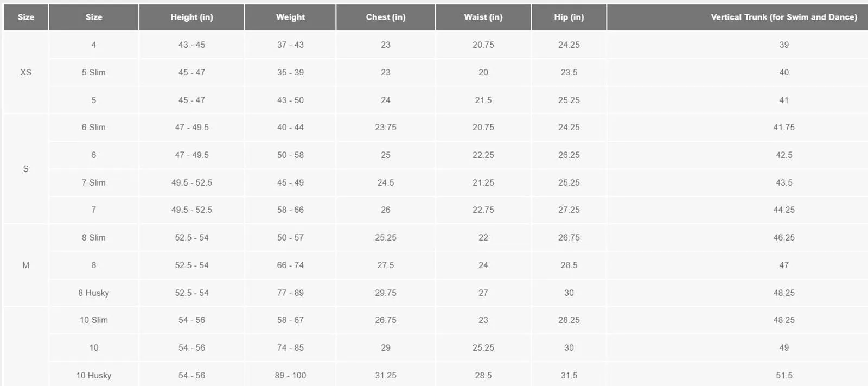Click the Weight column header
Viewport: 868px width, 386px height.
[290, 17]
